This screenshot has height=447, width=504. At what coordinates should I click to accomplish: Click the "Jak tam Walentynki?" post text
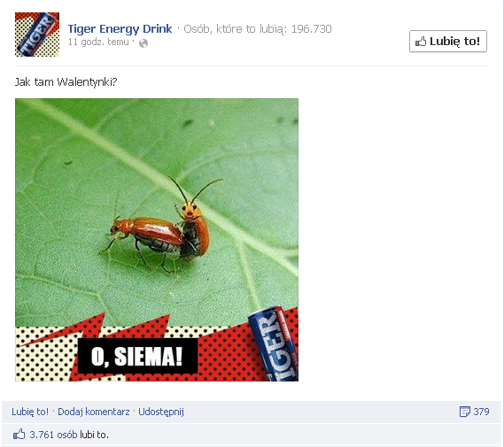pos(66,82)
